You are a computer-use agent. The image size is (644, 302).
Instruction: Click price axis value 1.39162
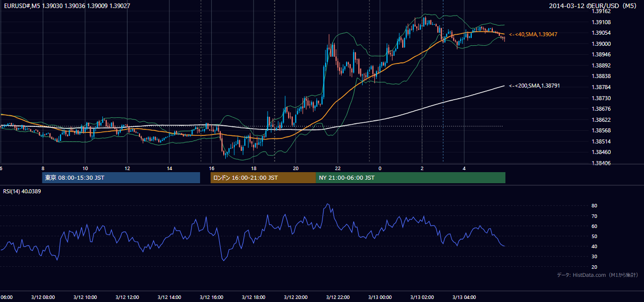[x=601, y=11]
